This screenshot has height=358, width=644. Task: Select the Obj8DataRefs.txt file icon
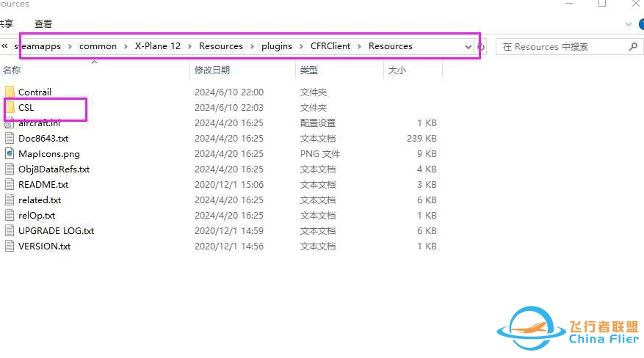point(10,169)
